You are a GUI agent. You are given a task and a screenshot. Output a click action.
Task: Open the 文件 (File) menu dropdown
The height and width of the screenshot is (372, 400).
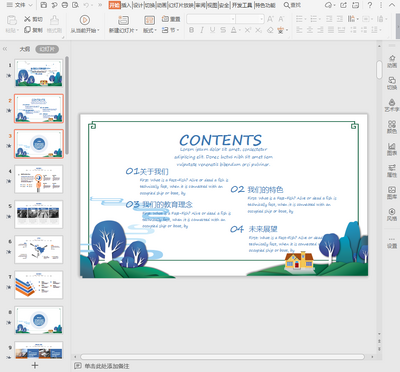coord(20,5)
